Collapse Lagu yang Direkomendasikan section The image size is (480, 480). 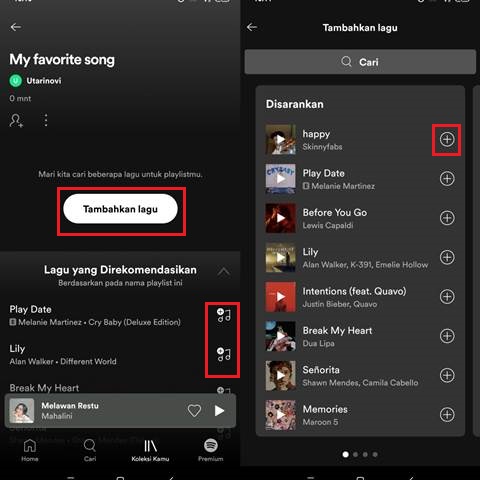tap(224, 272)
